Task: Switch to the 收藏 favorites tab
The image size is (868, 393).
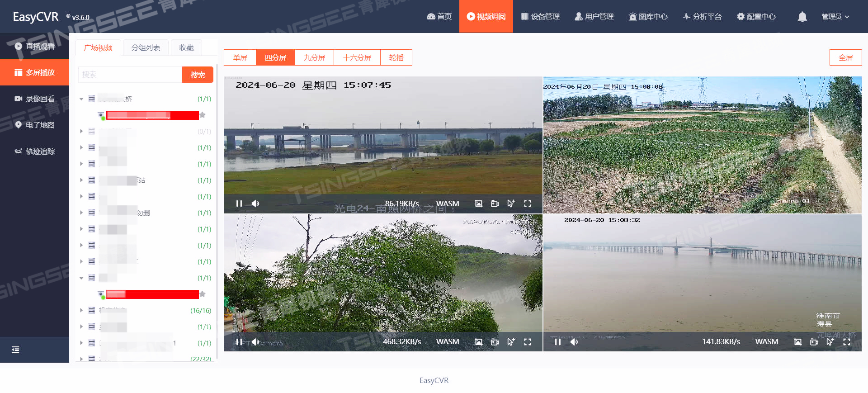Action: pyautogui.click(x=186, y=47)
